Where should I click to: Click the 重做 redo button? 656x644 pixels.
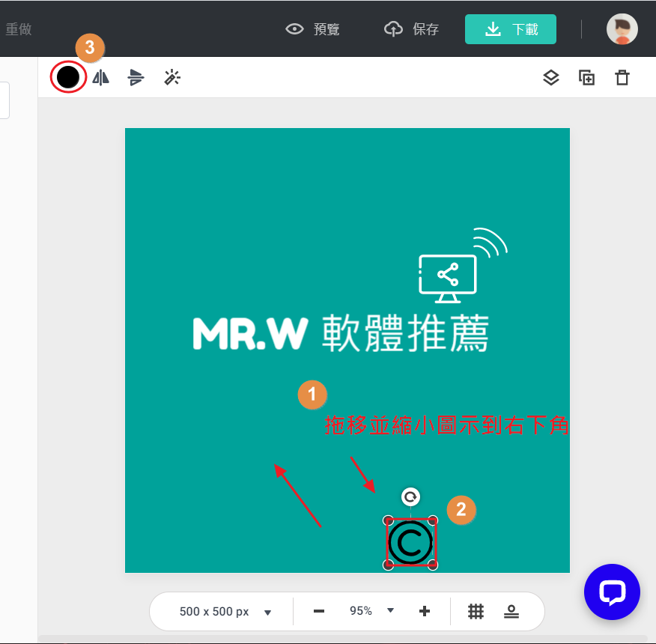pos(19,29)
